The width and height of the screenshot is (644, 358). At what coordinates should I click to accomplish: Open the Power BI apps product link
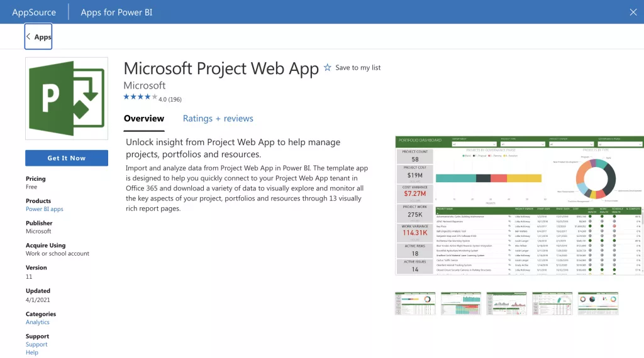pyautogui.click(x=45, y=209)
